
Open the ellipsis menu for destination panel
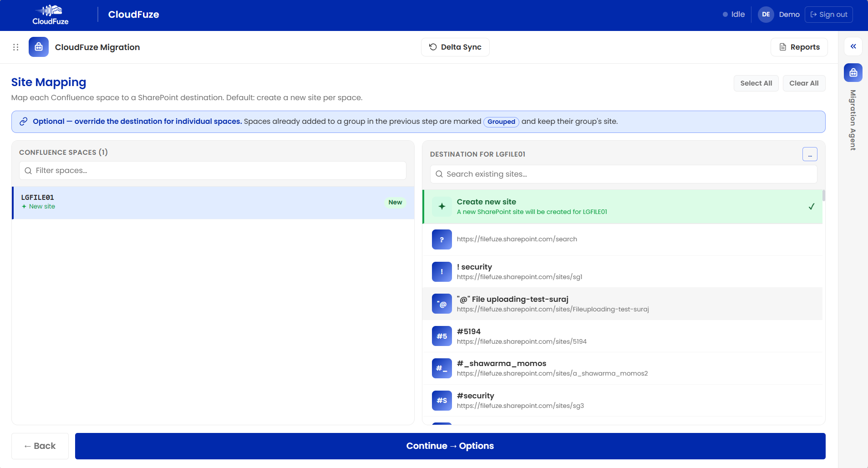pyautogui.click(x=810, y=154)
